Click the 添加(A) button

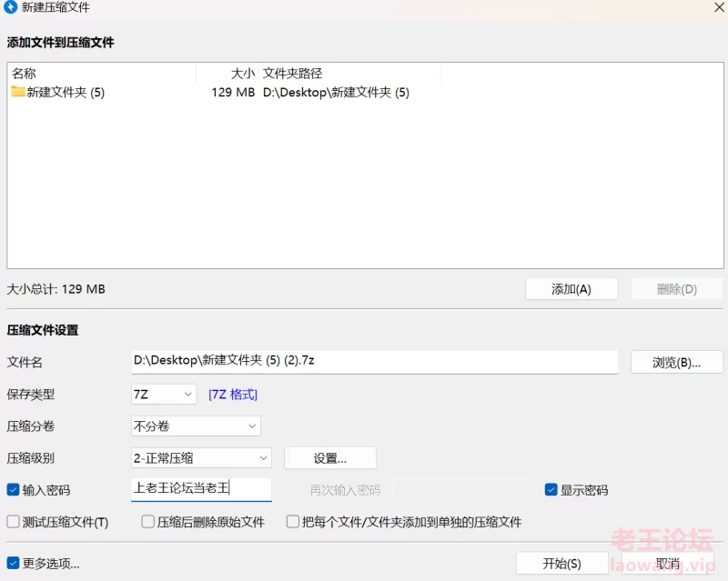click(x=571, y=289)
